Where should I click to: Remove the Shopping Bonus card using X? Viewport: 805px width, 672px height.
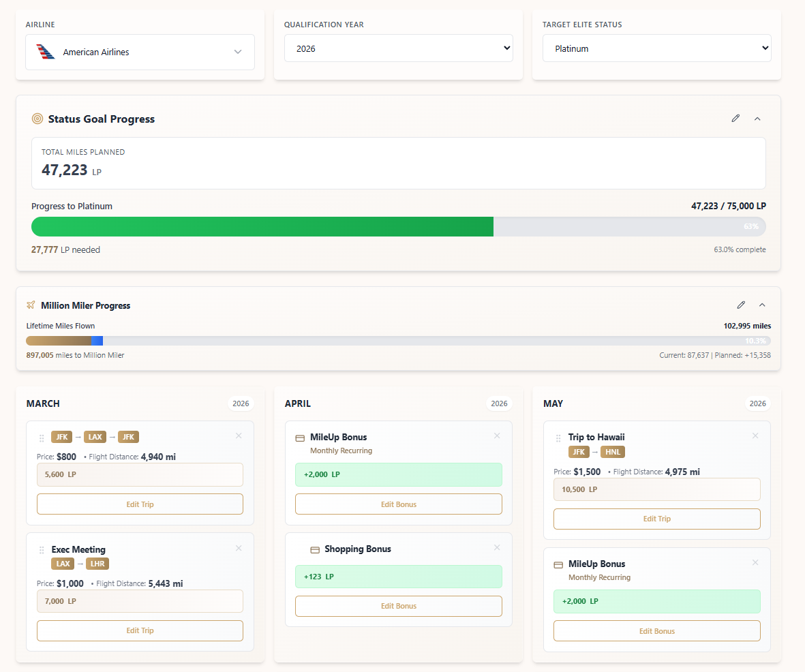point(497,548)
